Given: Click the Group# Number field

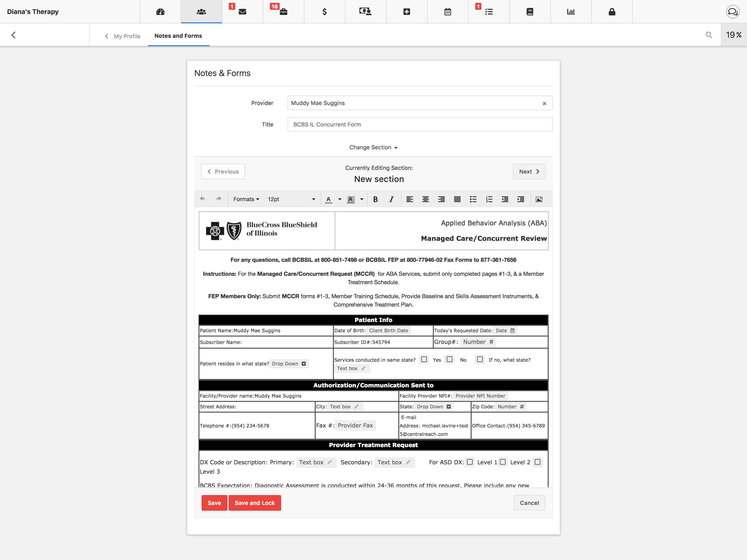Looking at the screenshot, I should point(478,342).
